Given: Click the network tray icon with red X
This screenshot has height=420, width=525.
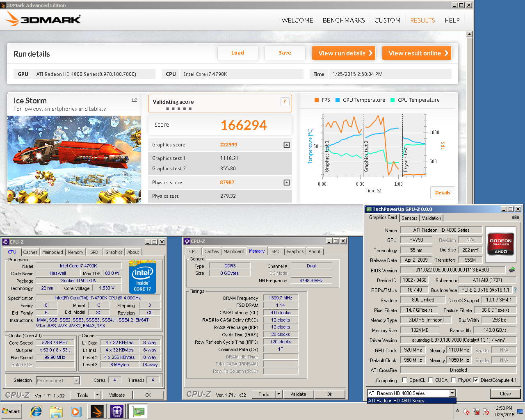Looking at the screenshot, I should (476, 411).
